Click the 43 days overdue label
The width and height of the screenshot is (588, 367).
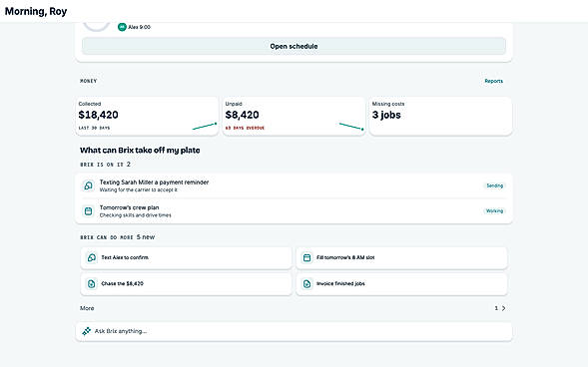pyautogui.click(x=245, y=128)
